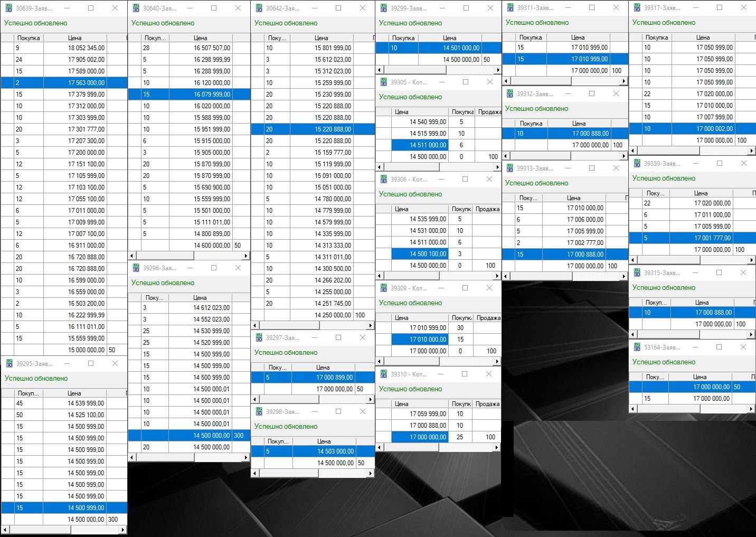
Task: Select the 14 511 000,00 row in window 39305
Action: coord(428,145)
